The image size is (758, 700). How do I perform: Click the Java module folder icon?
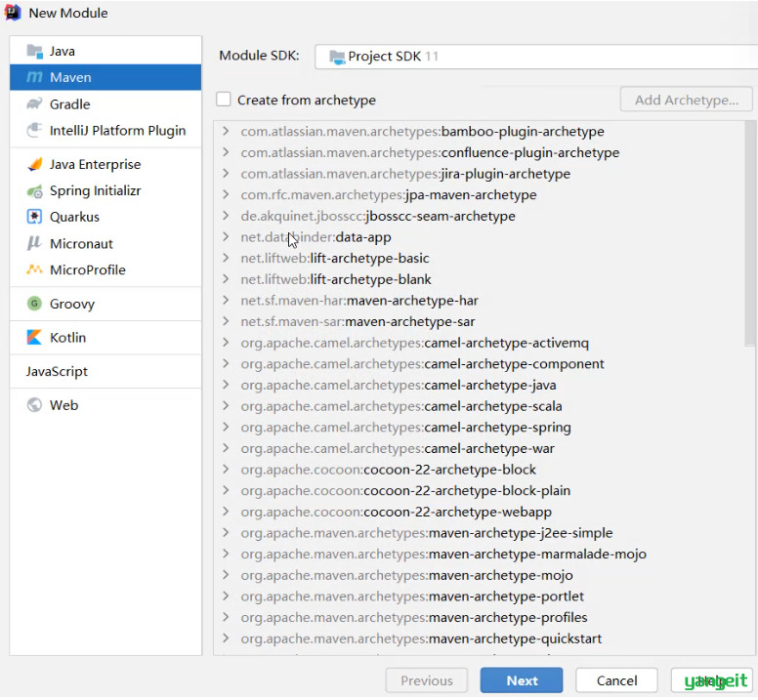tap(35, 51)
